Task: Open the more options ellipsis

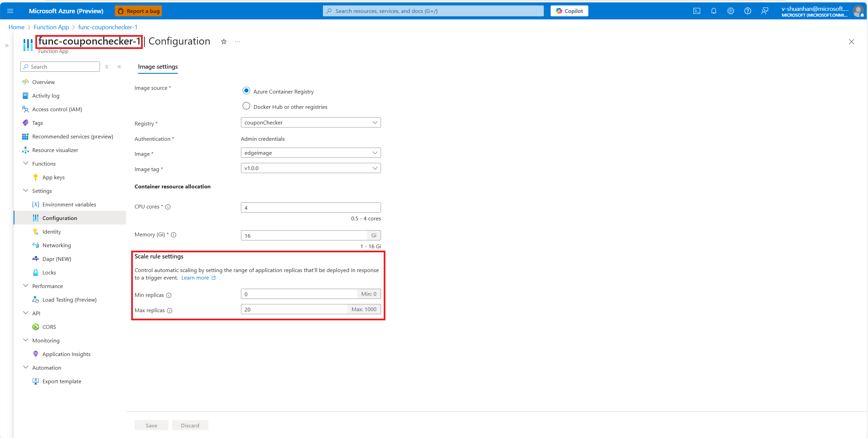Action: (238, 41)
